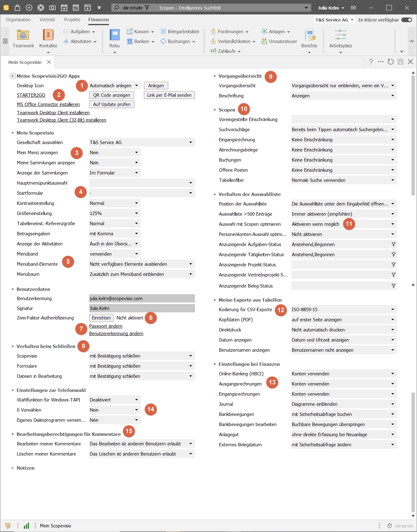Open Umsatzsteuer in the ribbon
Viewport: 417px width, 532px height.
pyautogui.click(x=279, y=41)
